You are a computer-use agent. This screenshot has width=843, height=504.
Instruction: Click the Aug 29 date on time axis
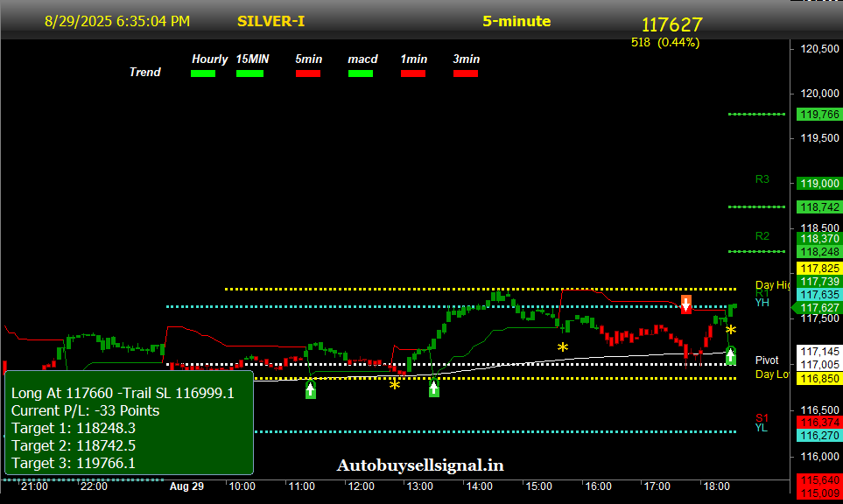pos(186,486)
